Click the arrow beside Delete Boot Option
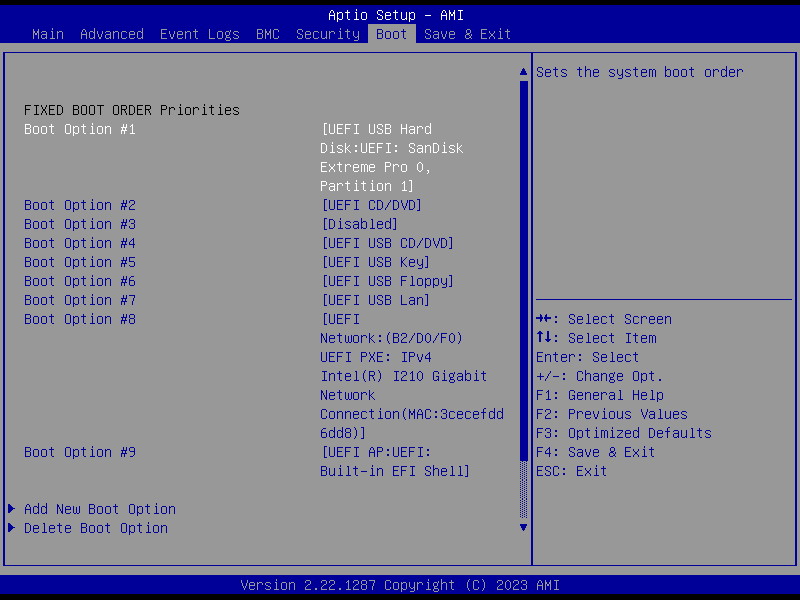 click(x=12, y=528)
